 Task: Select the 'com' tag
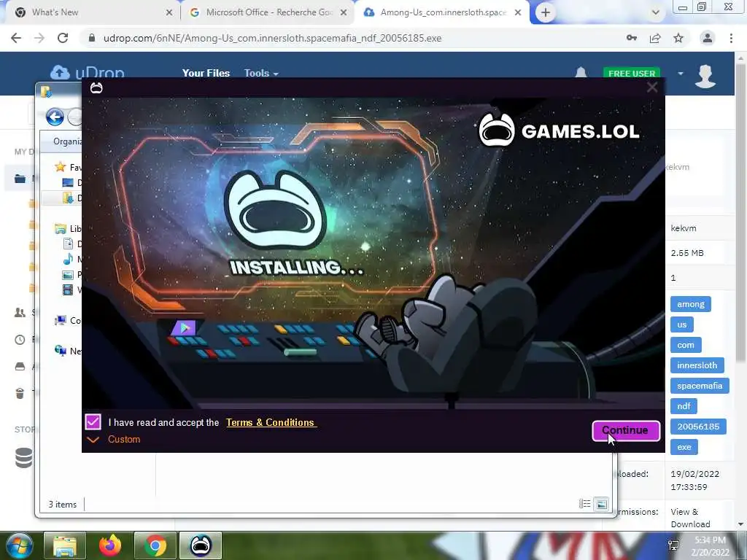686,345
